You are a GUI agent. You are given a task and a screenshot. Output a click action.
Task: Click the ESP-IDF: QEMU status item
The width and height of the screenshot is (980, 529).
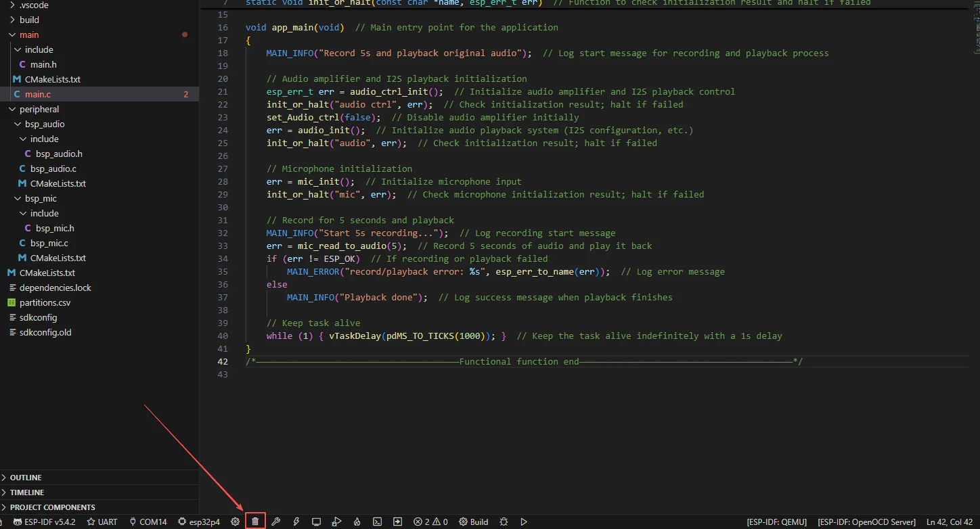point(777,522)
